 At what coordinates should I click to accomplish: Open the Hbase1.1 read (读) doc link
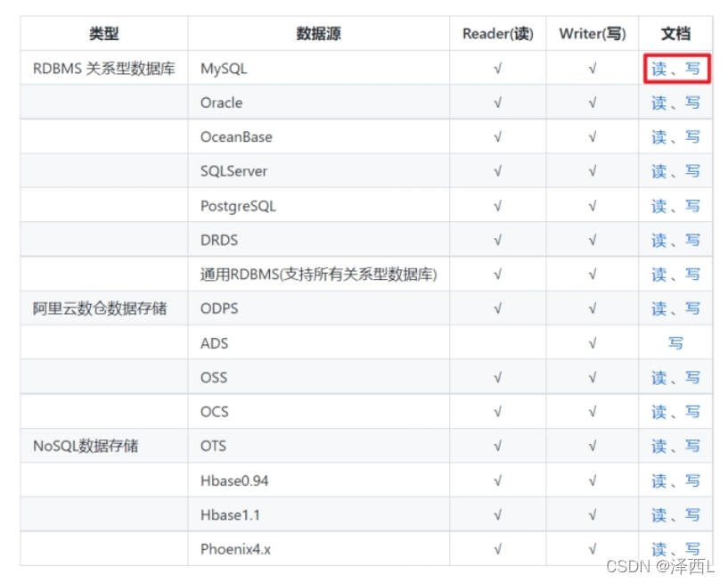(x=658, y=514)
